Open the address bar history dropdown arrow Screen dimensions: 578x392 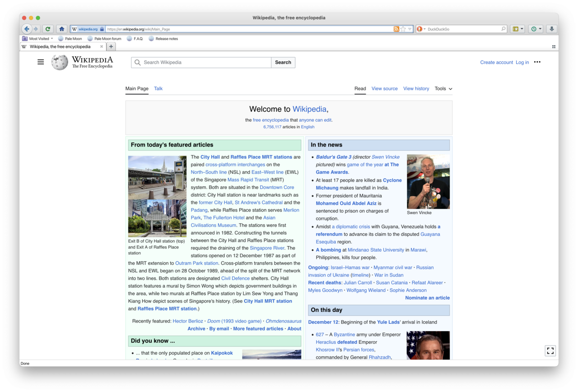pos(410,29)
